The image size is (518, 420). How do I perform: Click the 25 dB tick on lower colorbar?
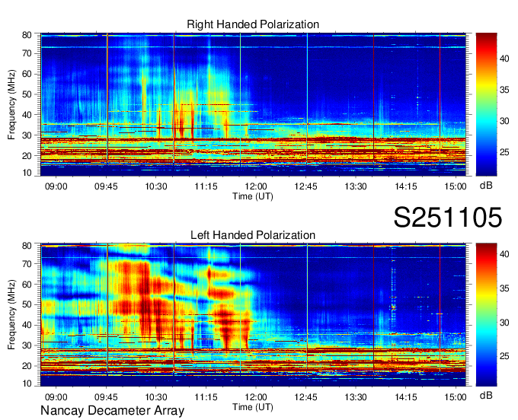point(507,356)
